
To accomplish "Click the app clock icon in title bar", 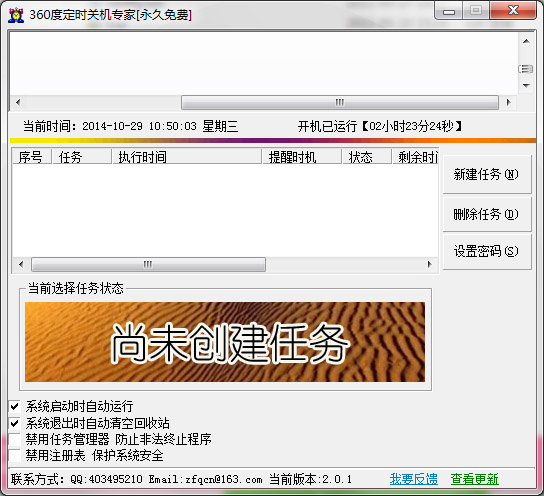I will 16,15.
